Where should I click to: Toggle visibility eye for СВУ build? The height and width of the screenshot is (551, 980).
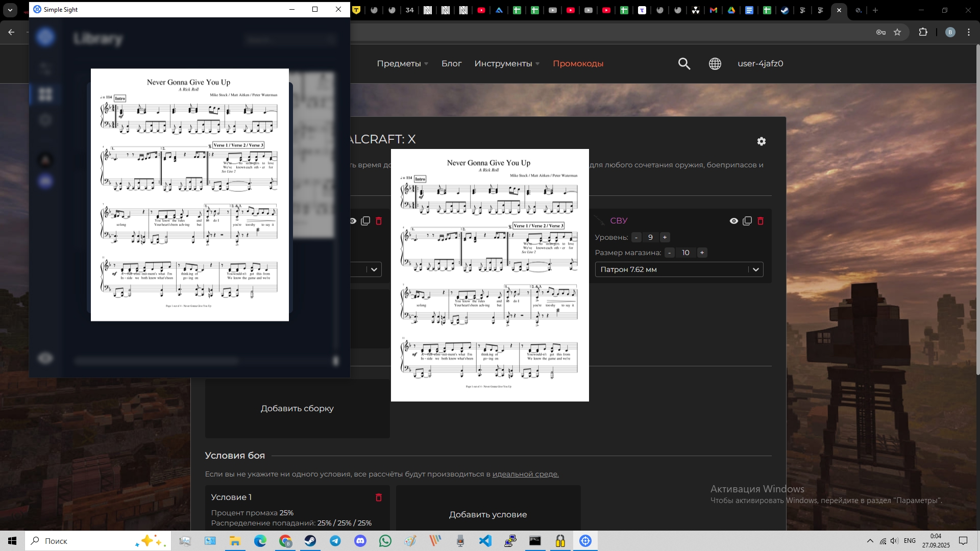tap(733, 221)
